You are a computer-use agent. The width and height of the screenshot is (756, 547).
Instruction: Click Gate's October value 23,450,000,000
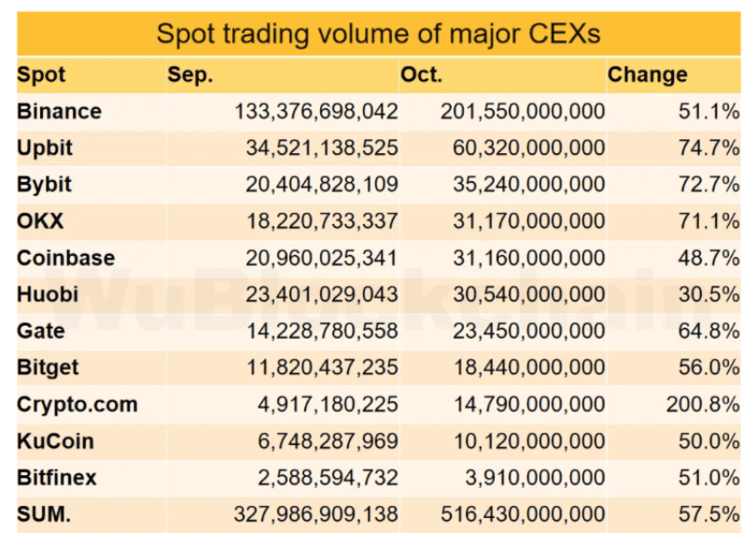click(x=528, y=331)
